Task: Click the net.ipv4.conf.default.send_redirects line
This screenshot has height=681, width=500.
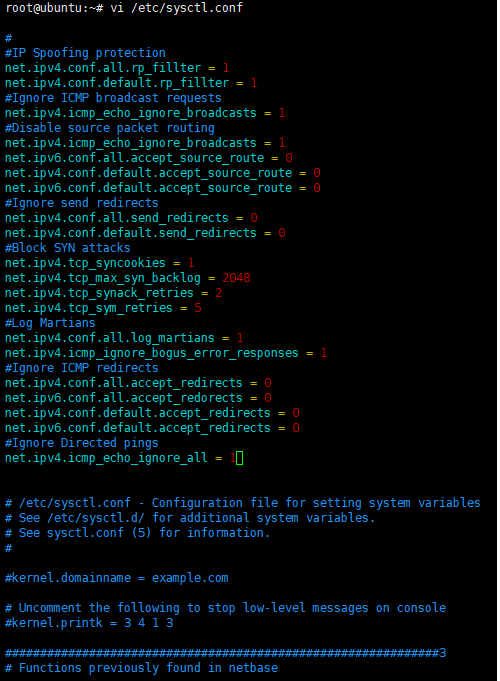Action: (x=145, y=233)
